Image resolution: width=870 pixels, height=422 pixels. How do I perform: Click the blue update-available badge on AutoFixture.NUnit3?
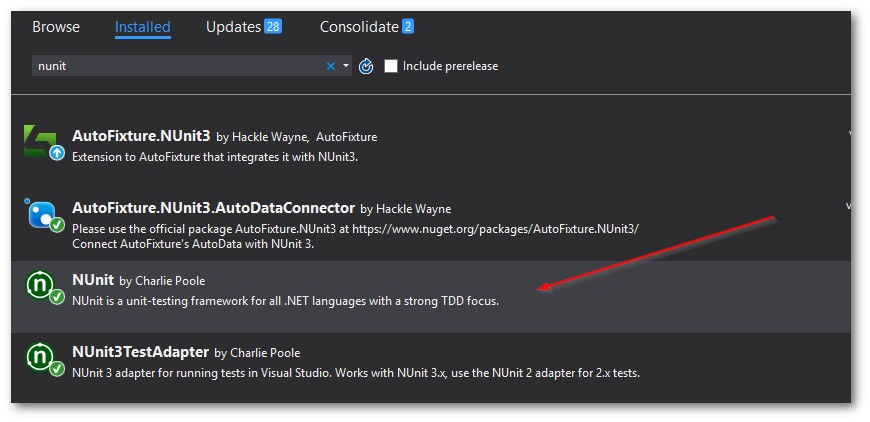click(57, 154)
